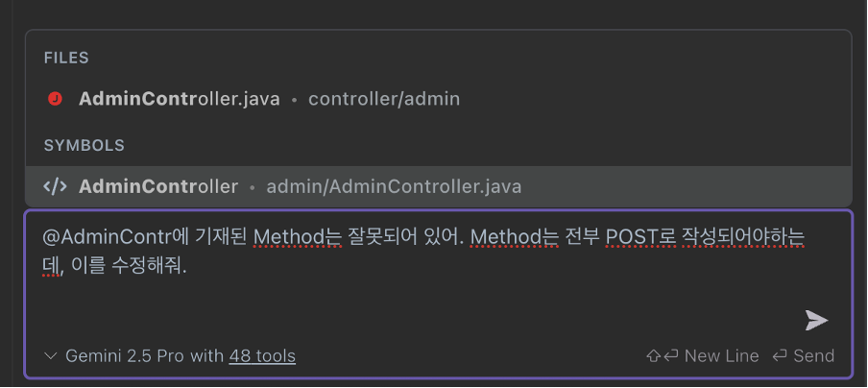Expand the model selector chevron
The width and height of the screenshot is (868, 388).
(50, 355)
